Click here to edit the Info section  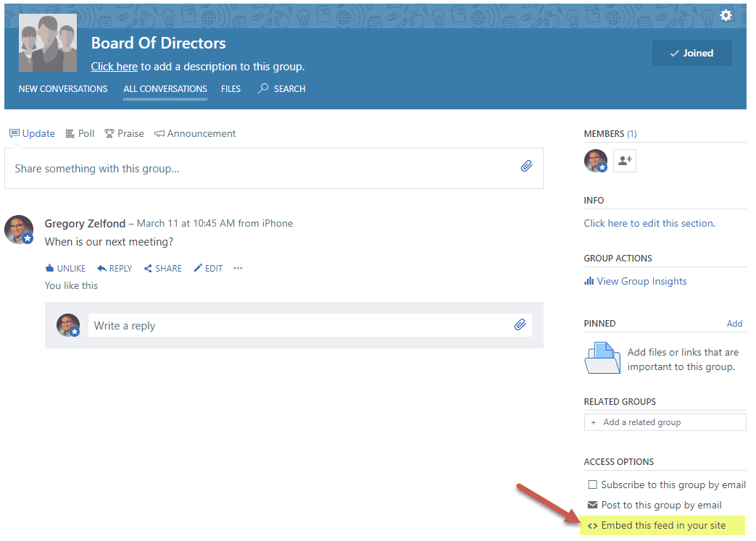(649, 223)
